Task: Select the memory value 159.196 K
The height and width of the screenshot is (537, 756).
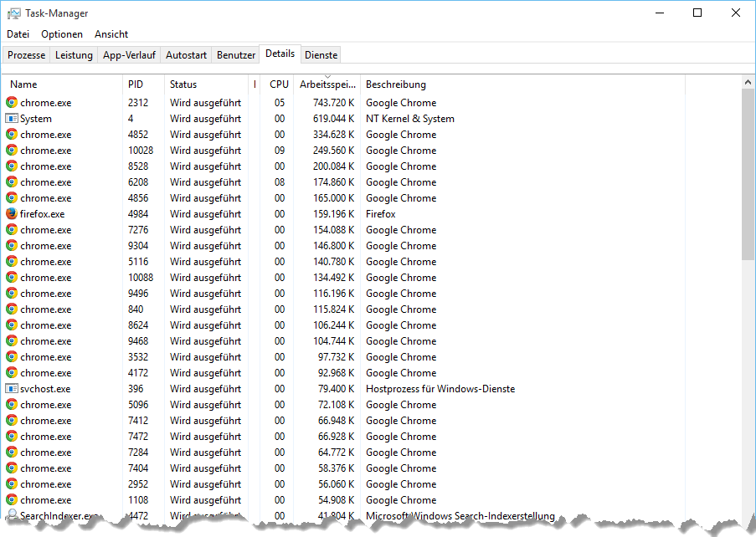Action: 334,214
